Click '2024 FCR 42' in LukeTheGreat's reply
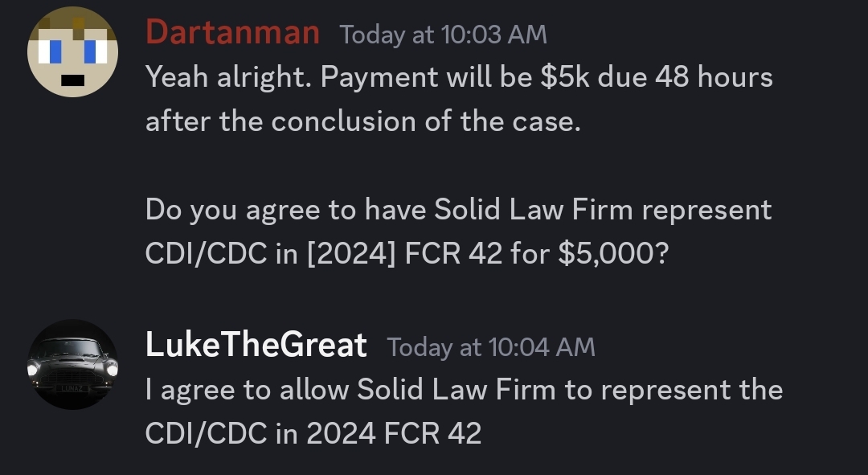Viewport: 868px width, 475px height. point(394,433)
